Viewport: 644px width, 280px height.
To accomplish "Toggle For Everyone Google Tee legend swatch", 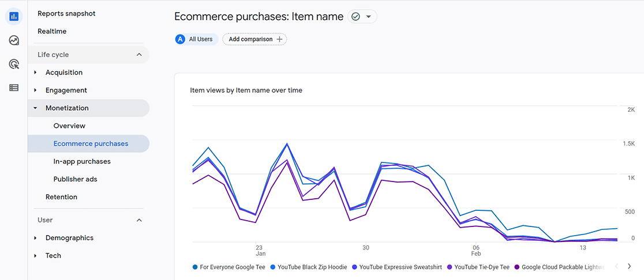I will [x=195, y=267].
